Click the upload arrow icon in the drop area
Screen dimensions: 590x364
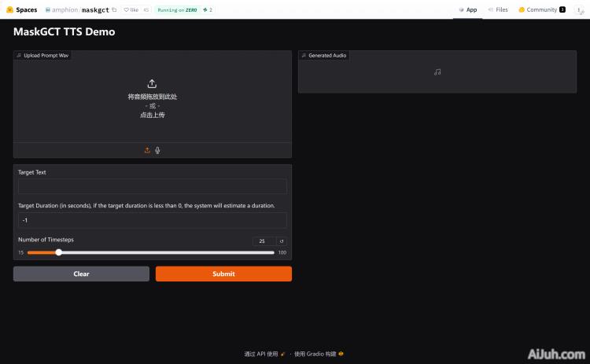pyautogui.click(x=152, y=83)
